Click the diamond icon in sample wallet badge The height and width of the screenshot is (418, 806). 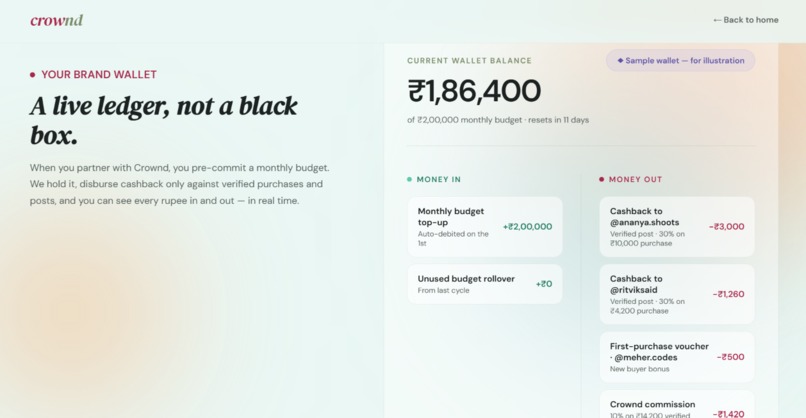(620, 60)
